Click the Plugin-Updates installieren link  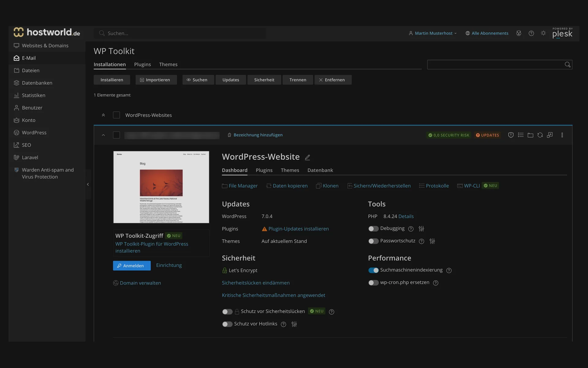[x=298, y=229]
